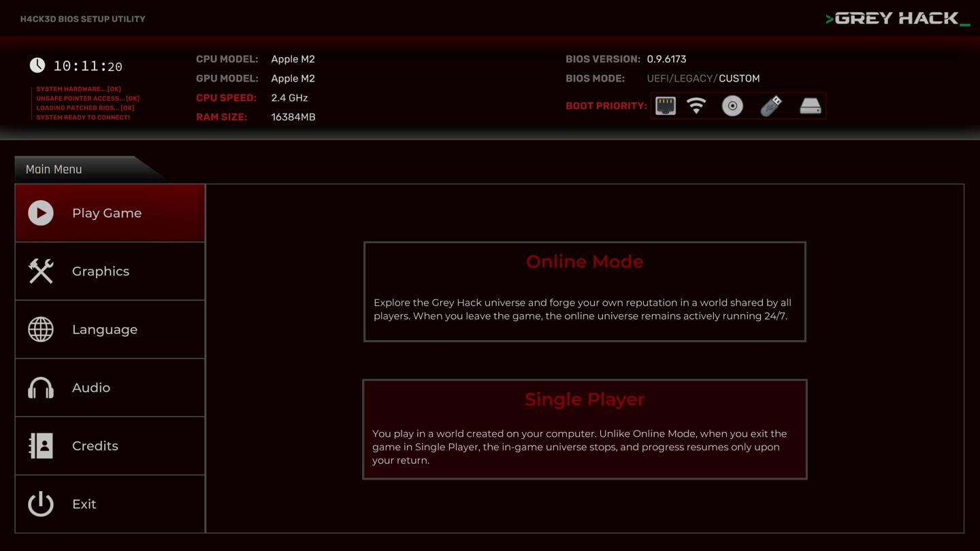Choose the Online Mode panel
Viewport: 980px width, 551px height.
tap(585, 291)
